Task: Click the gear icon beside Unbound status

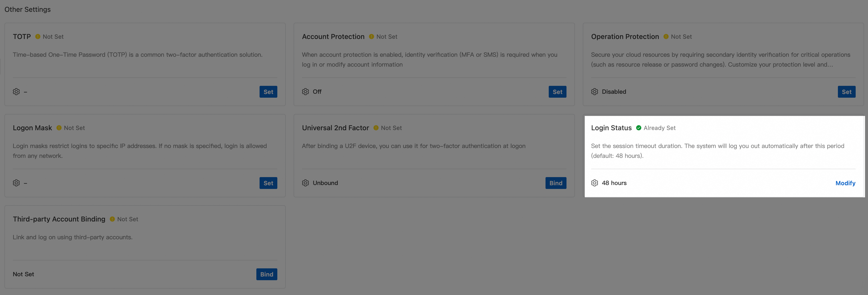Action: [x=305, y=183]
